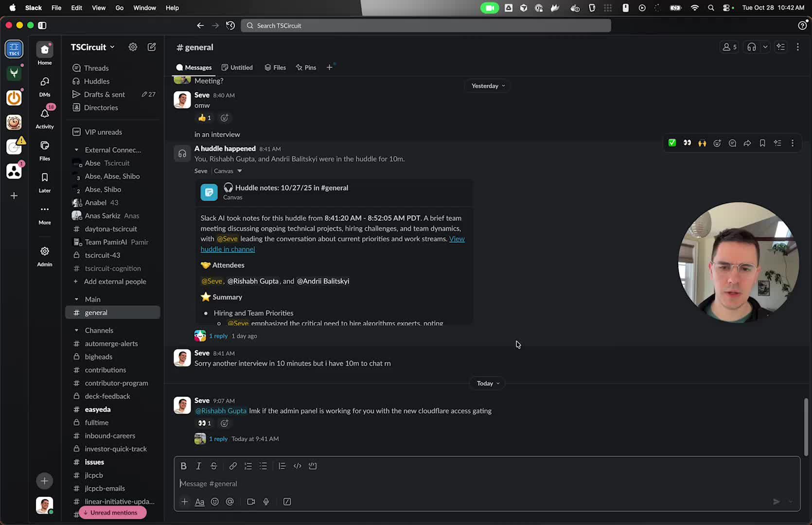Jump to Unread mentions

(x=113, y=512)
